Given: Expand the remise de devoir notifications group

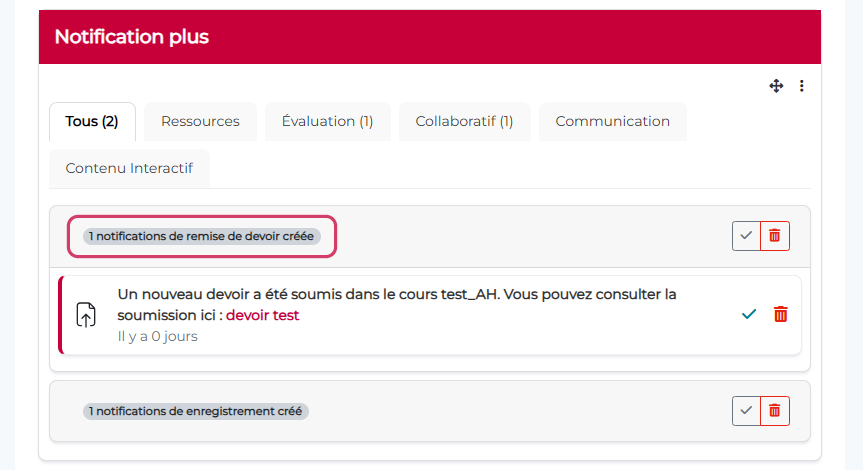Looking at the screenshot, I should 201,237.
